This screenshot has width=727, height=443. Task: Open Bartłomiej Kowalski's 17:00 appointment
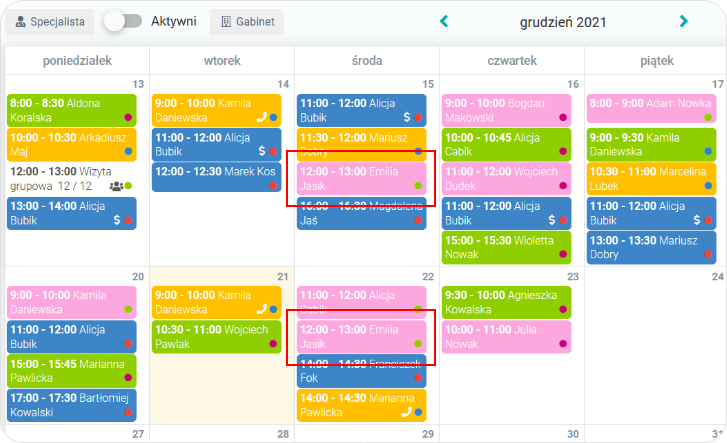coord(71,404)
